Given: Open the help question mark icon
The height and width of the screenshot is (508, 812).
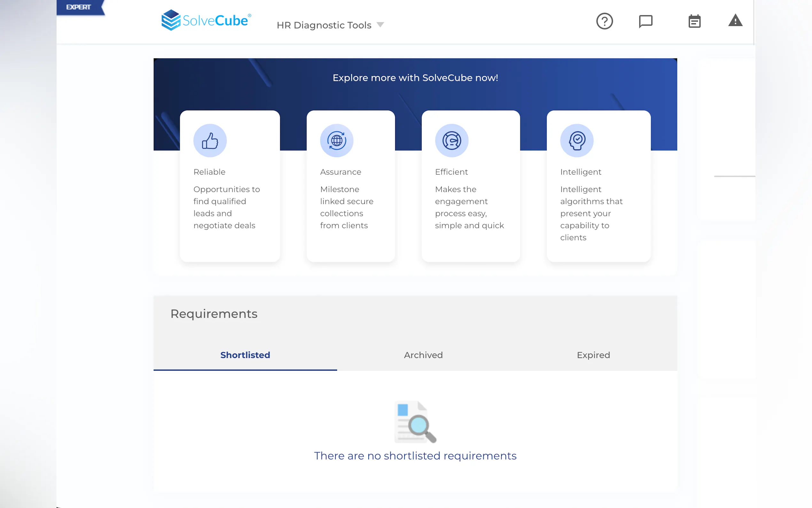Looking at the screenshot, I should click(x=604, y=21).
